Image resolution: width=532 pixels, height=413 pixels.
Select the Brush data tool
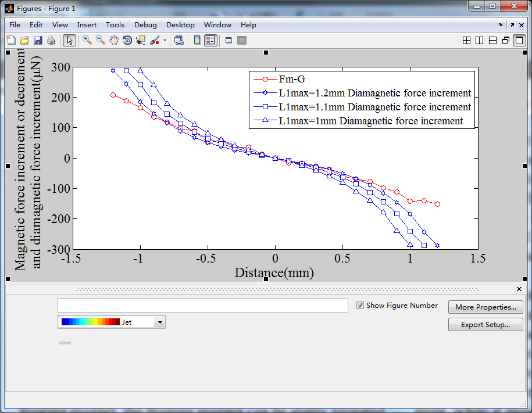coord(155,40)
